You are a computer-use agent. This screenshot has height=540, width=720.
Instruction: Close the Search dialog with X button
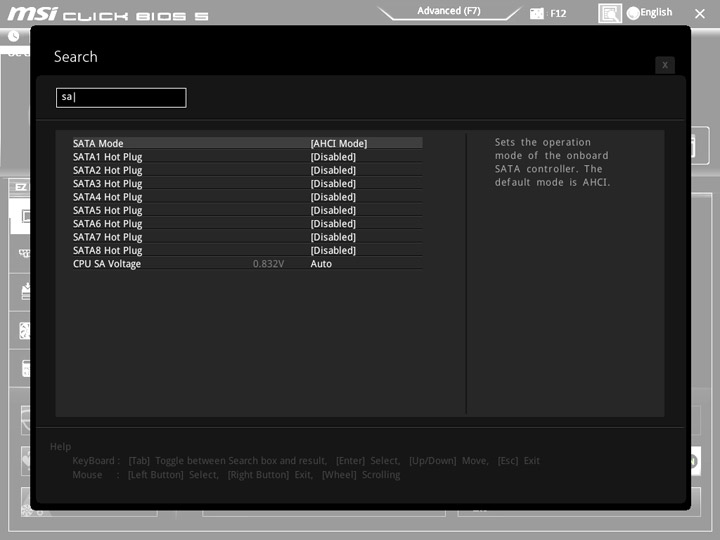664,65
